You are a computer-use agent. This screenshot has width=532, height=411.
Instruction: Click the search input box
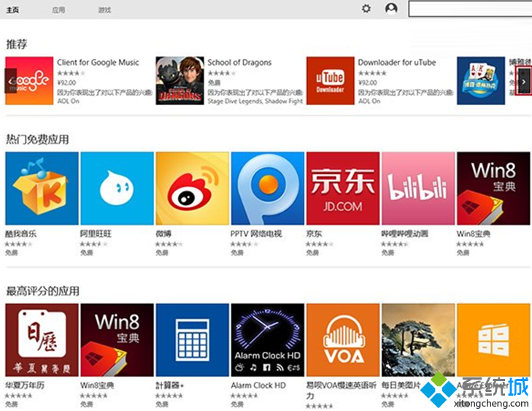(469, 9)
